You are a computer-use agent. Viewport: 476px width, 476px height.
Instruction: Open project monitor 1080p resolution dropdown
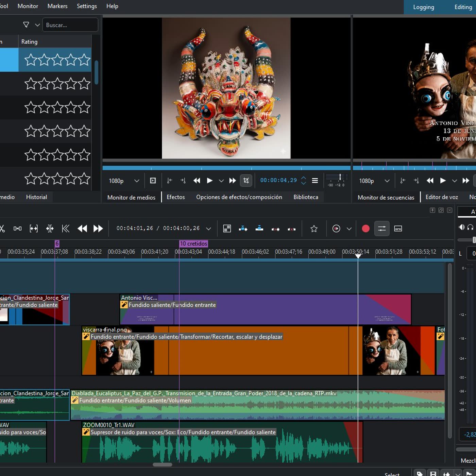pyautogui.click(x=374, y=181)
